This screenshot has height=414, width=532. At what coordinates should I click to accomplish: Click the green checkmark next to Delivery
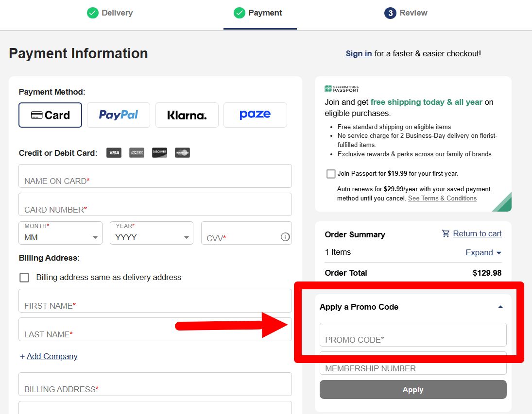pyautogui.click(x=93, y=13)
